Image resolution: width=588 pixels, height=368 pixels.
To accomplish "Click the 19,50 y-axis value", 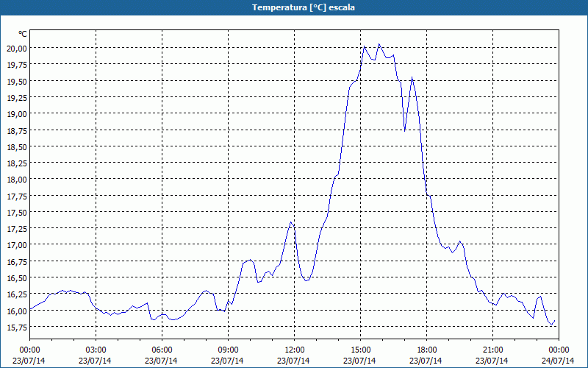I will 17,81.
